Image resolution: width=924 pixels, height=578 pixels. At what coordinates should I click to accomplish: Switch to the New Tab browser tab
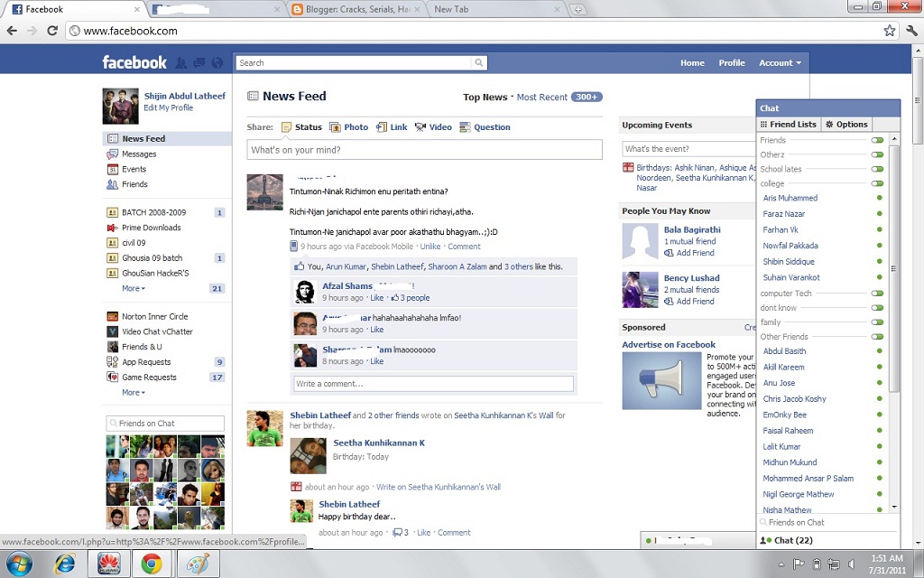(495, 9)
